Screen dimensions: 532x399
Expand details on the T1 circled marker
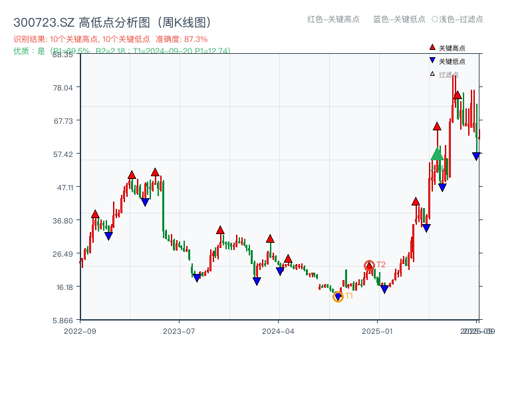click(338, 296)
